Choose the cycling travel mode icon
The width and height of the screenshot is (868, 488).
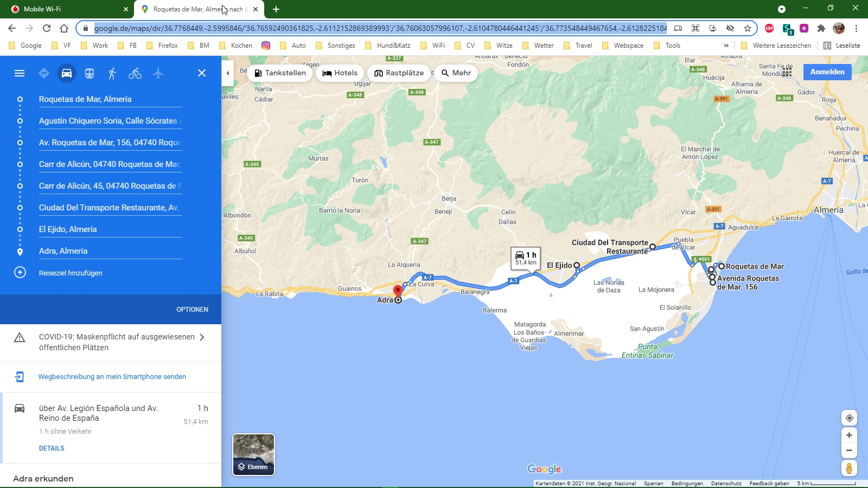click(135, 73)
